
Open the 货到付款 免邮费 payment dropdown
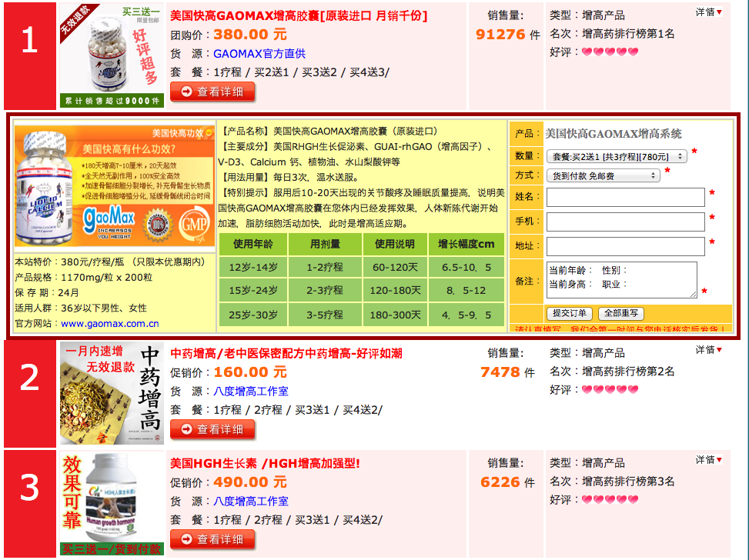point(604,175)
